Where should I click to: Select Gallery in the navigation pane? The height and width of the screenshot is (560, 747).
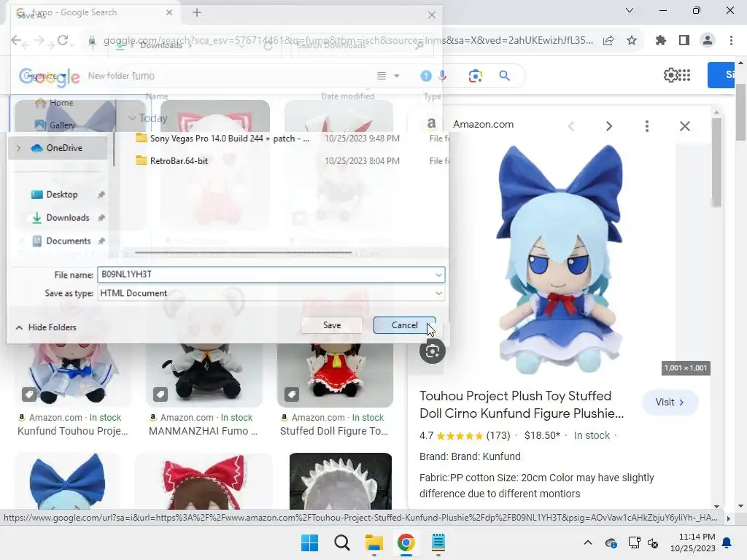(x=55, y=125)
